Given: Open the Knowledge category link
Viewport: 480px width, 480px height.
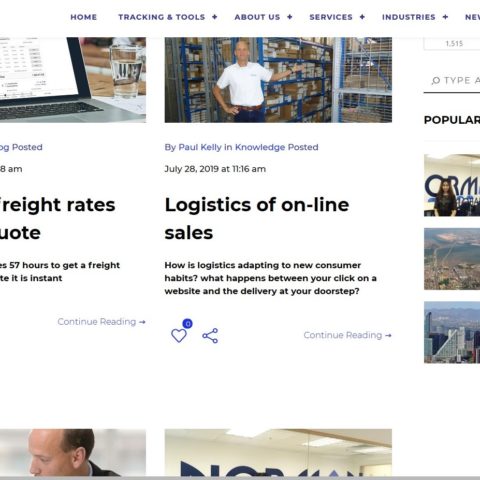Looking at the screenshot, I should coord(260,147).
